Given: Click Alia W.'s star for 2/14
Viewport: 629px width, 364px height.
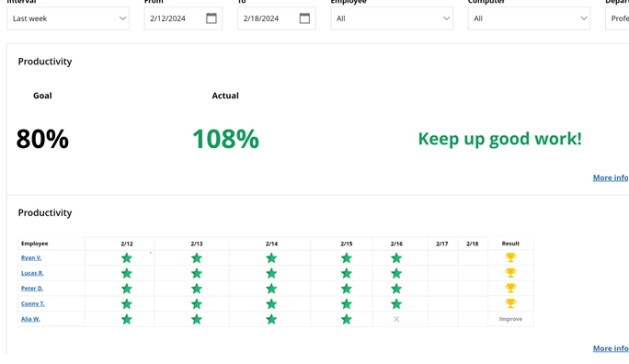Looking at the screenshot, I should click(x=271, y=319).
